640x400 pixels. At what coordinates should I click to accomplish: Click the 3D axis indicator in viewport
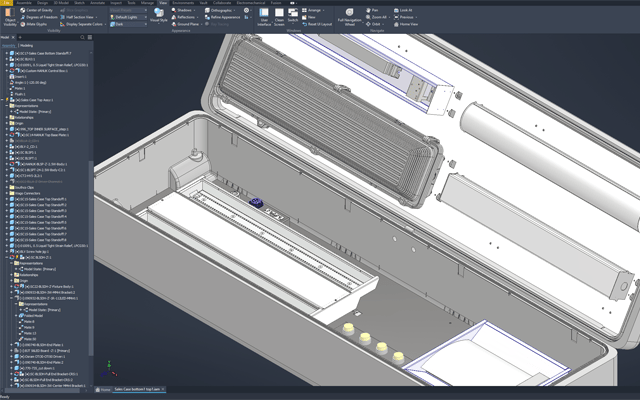pyautogui.click(x=109, y=369)
